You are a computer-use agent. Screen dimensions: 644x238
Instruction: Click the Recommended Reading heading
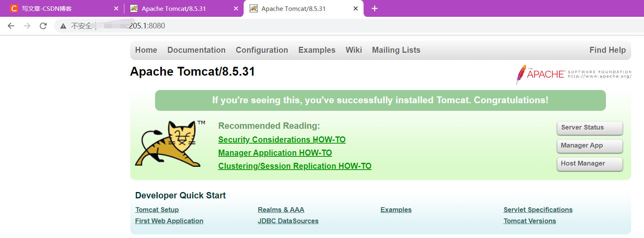pyautogui.click(x=269, y=126)
